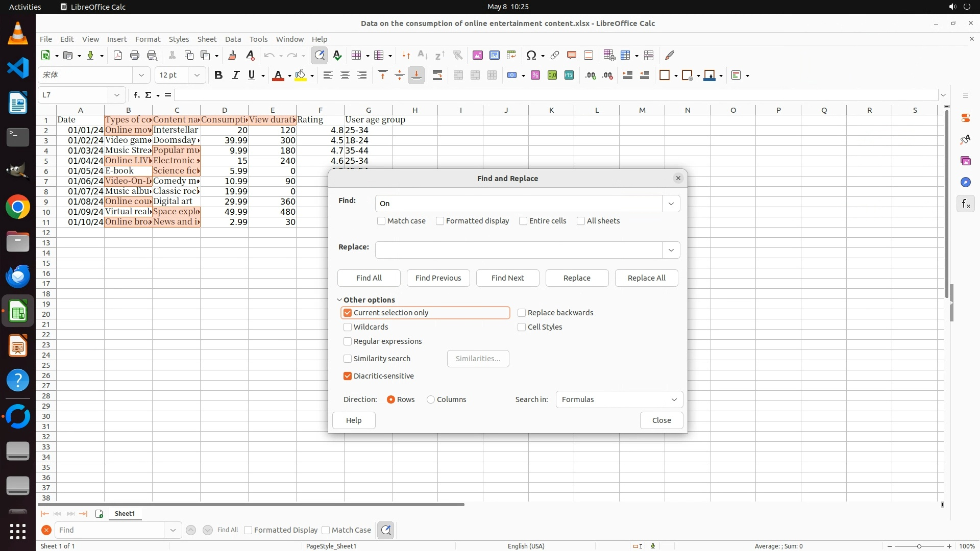Open the Data menu

(x=233, y=39)
